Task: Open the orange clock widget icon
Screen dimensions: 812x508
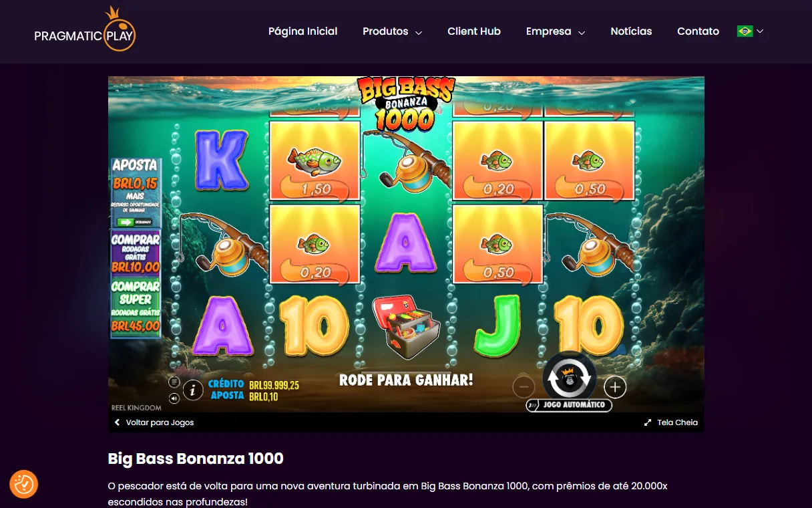Action: click(x=24, y=484)
